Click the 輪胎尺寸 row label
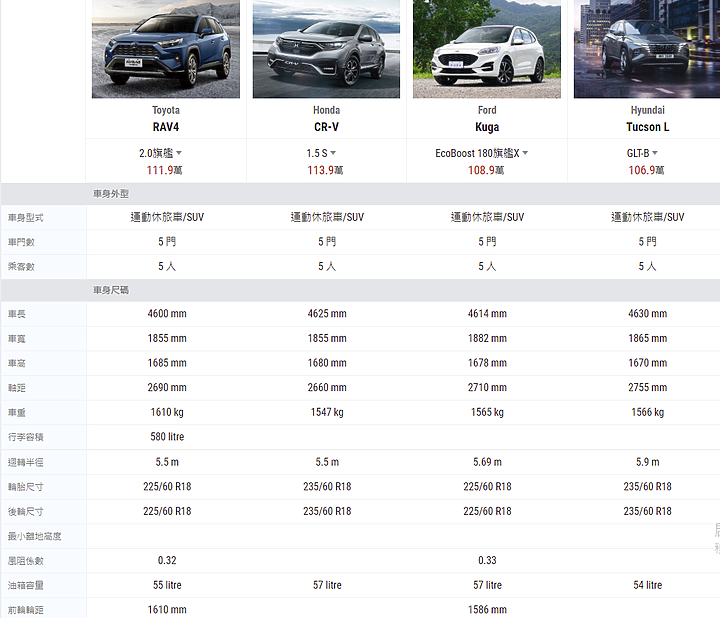 [x=26, y=487]
